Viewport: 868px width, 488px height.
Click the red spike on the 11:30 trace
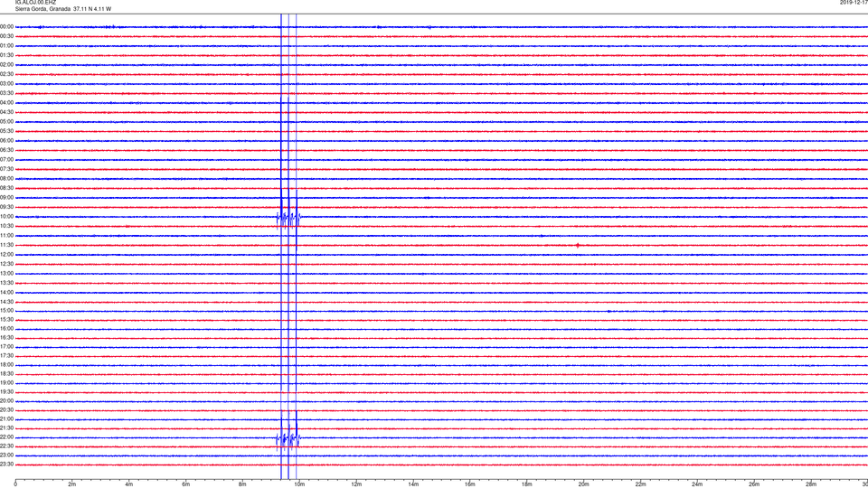coord(578,245)
